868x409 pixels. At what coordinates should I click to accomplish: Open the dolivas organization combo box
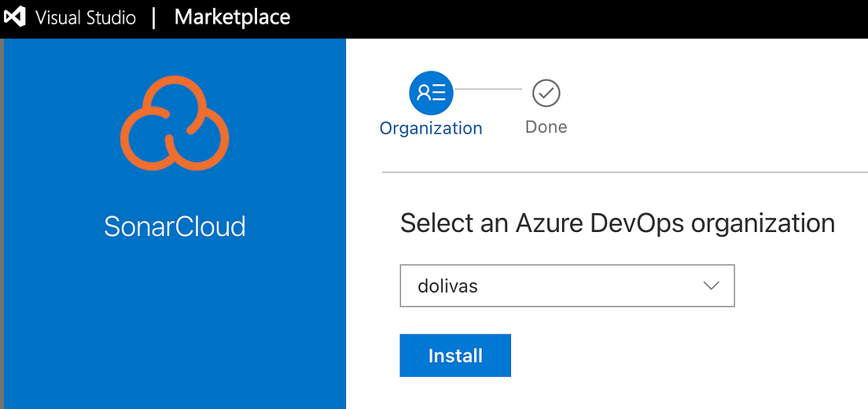(568, 286)
